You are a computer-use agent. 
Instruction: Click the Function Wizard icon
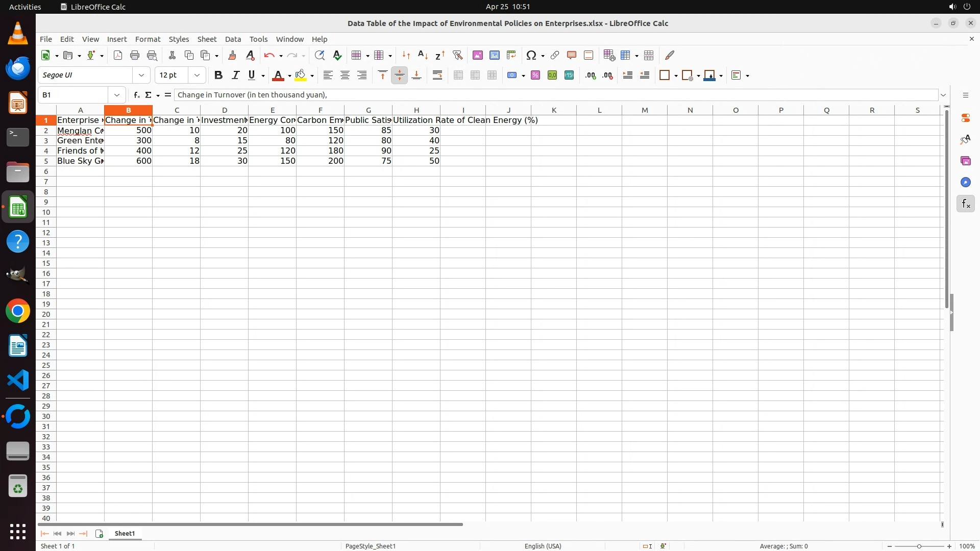pyautogui.click(x=136, y=95)
